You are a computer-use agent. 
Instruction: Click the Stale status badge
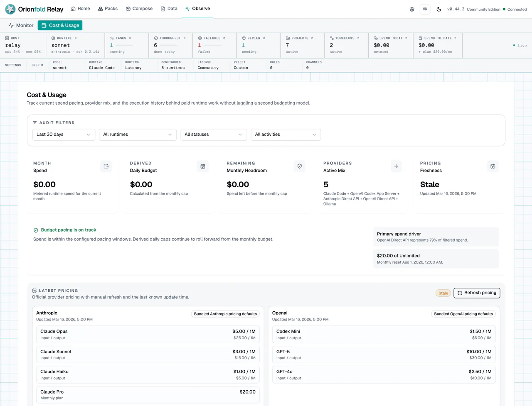443,293
